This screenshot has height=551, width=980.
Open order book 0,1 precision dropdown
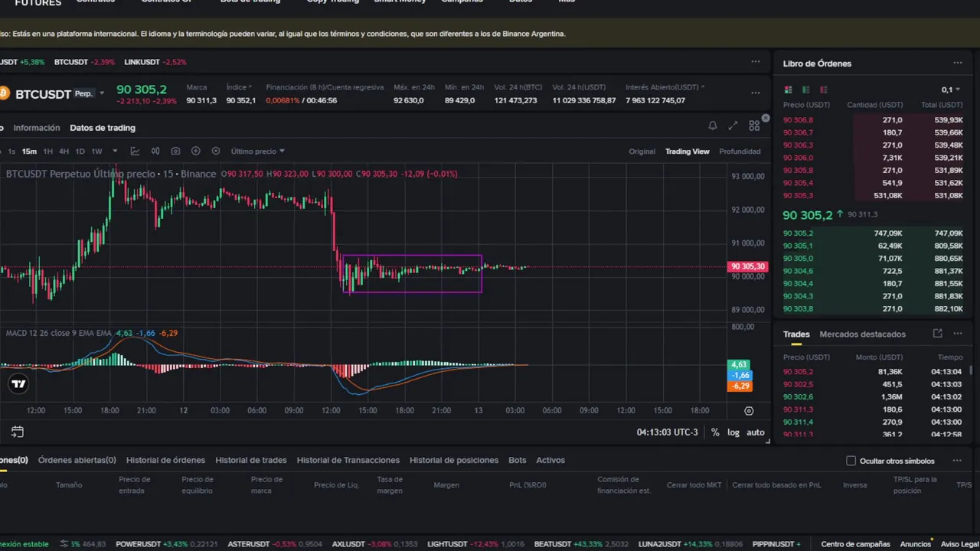tap(949, 90)
